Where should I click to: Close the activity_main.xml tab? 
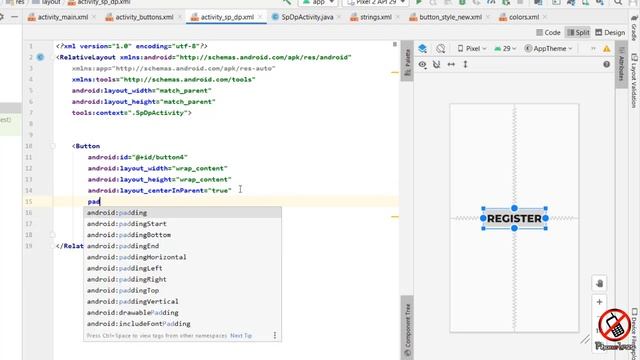[94, 17]
